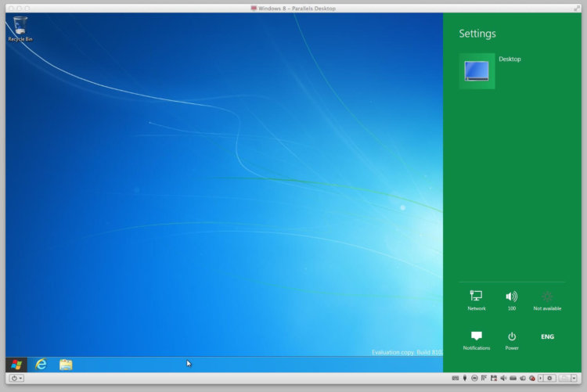The width and height of the screenshot is (587, 392).
Task: Open Power options in Settings charm
Action: click(511, 340)
